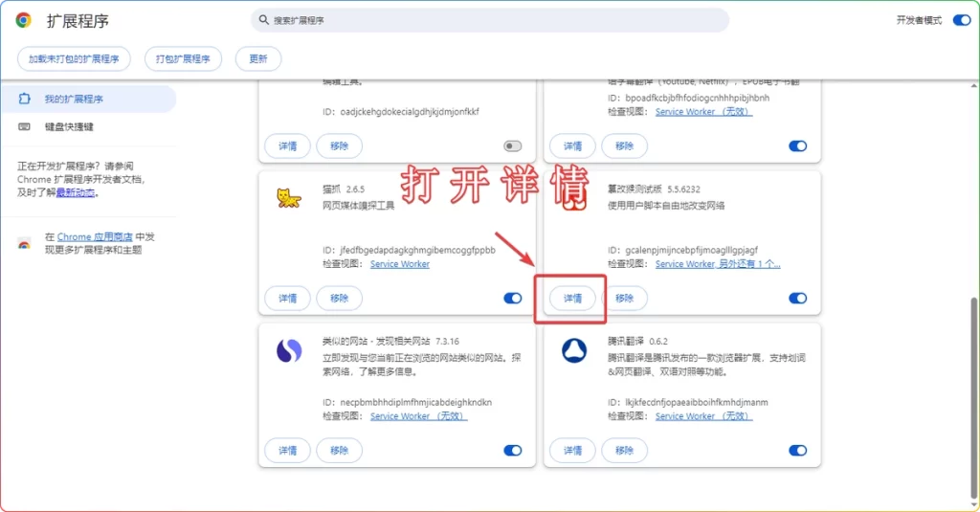The image size is (980, 512).
Task: Open 腾讯翻译 Service Worker (无效) link
Action: point(703,416)
